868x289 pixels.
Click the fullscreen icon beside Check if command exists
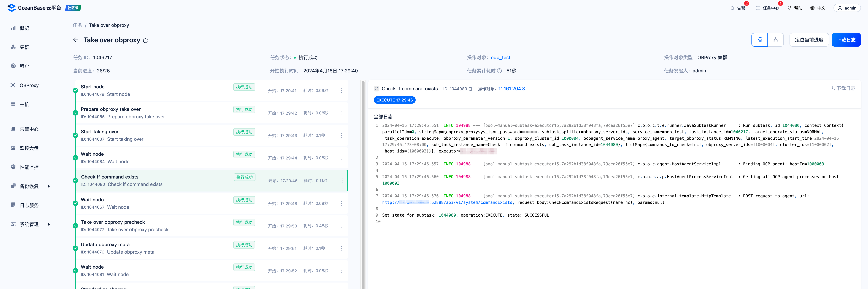[376, 89]
